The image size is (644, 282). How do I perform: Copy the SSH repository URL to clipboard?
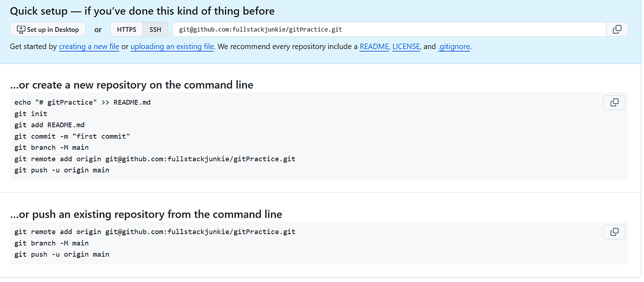click(x=617, y=29)
